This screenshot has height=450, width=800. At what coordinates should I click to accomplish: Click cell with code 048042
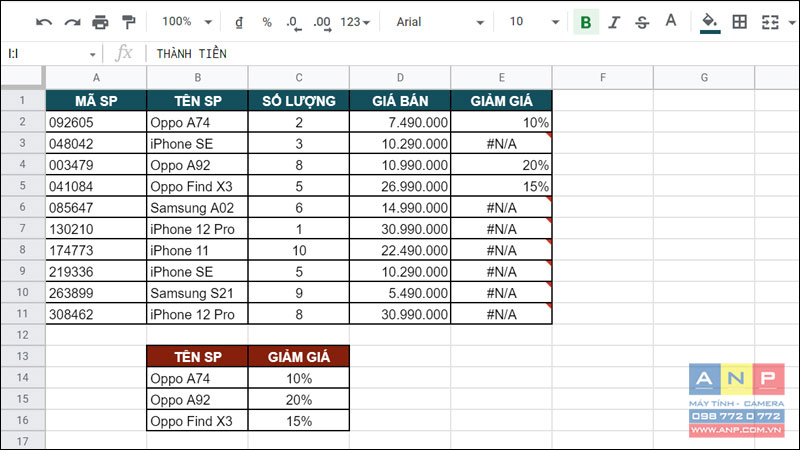coord(96,143)
